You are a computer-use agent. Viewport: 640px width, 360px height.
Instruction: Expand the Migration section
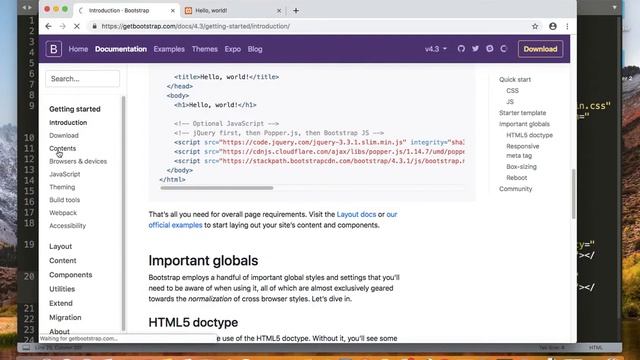click(65, 317)
